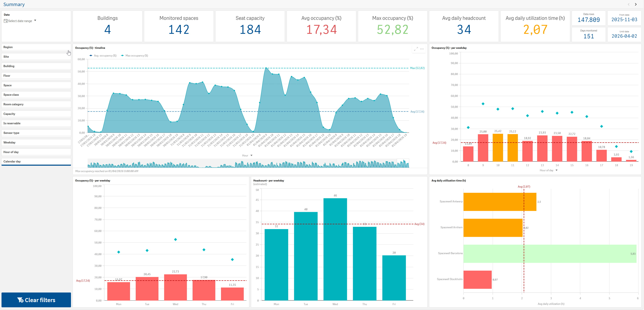Open the calendar date range picker icon
This screenshot has height=310, width=644.
[6, 21]
